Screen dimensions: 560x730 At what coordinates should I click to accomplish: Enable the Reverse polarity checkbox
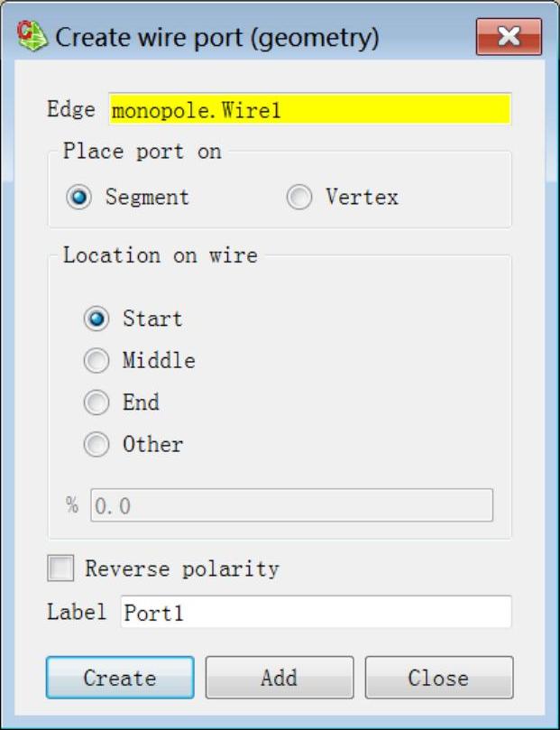[61, 568]
